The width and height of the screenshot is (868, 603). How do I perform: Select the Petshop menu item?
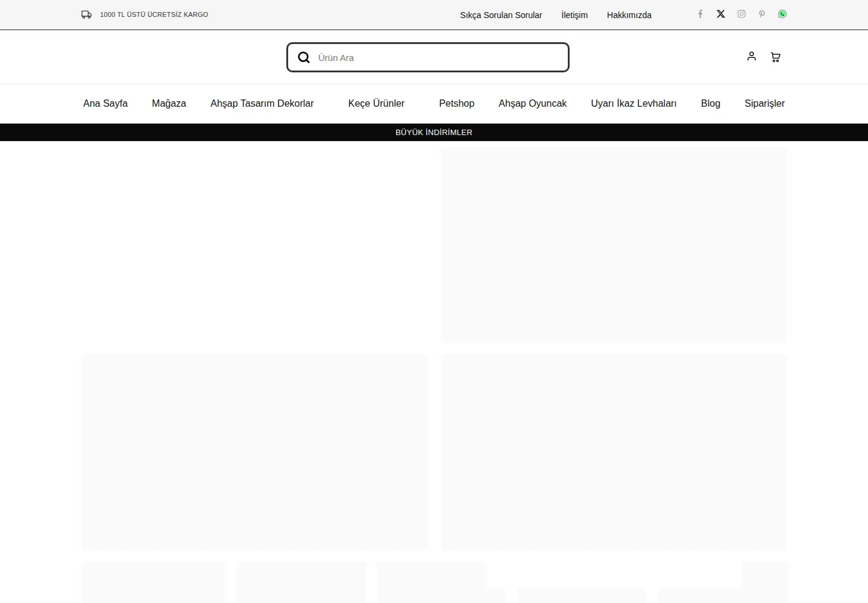(457, 104)
